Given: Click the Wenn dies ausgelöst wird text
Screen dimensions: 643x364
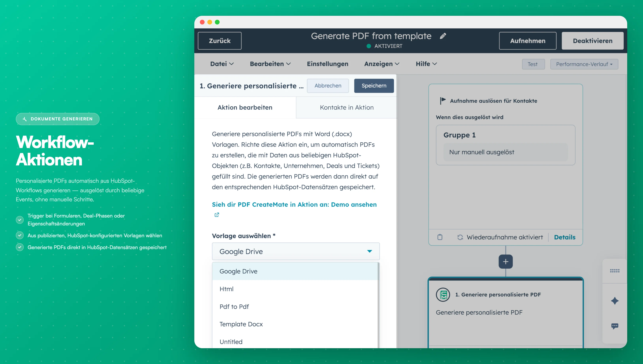Looking at the screenshot, I should pyautogui.click(x=469, y=117).
